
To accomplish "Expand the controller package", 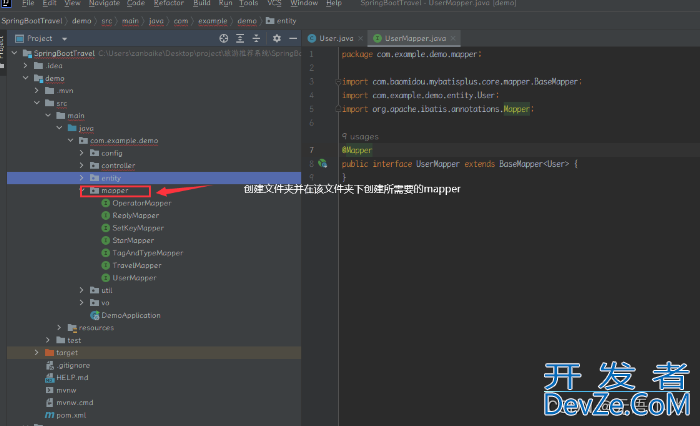I will 81,166.
